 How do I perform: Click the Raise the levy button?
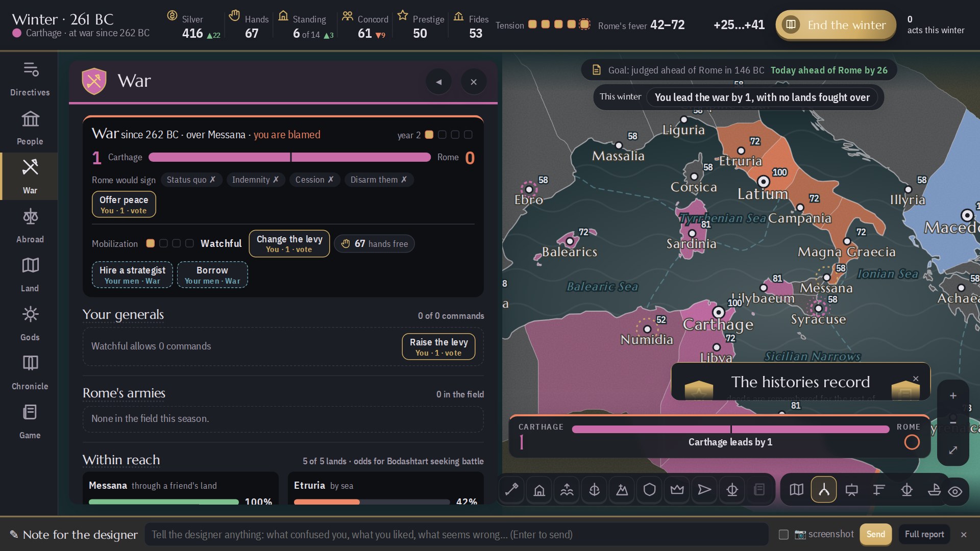[x=438, y=346]
